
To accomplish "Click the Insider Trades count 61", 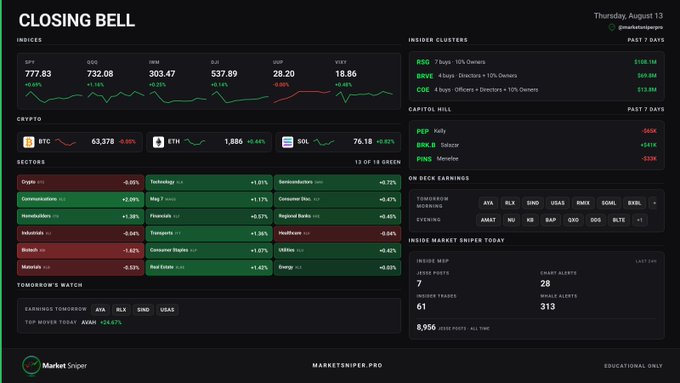I will coord(421,307).
